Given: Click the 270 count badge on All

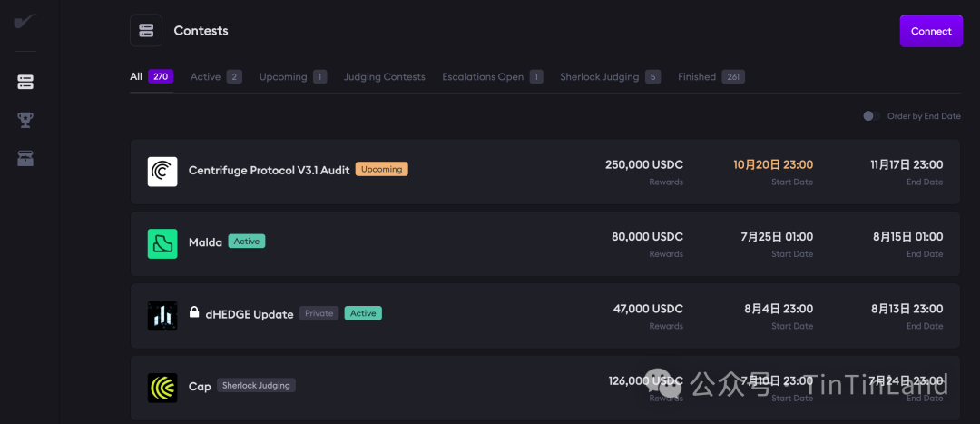Looking at the screenshot, I should pyautogui.click(x=161, y=77).
